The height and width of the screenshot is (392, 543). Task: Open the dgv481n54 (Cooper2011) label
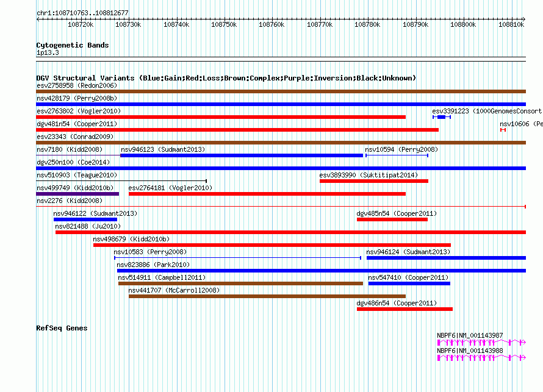[77, 124]
